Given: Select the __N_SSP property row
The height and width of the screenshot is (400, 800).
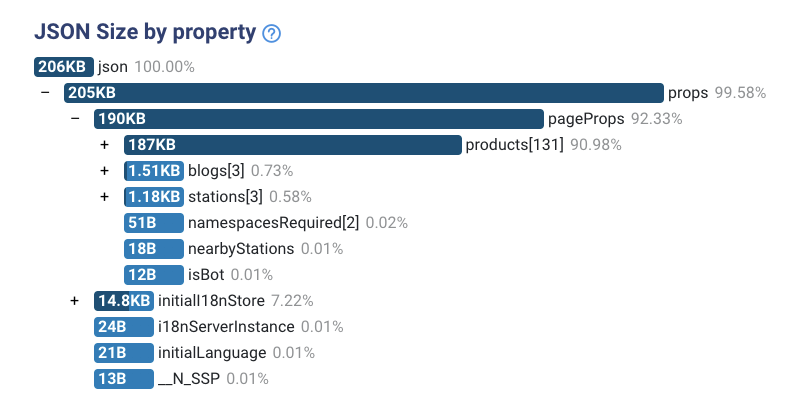Looking at the screenshot, I should pos(181,379).
